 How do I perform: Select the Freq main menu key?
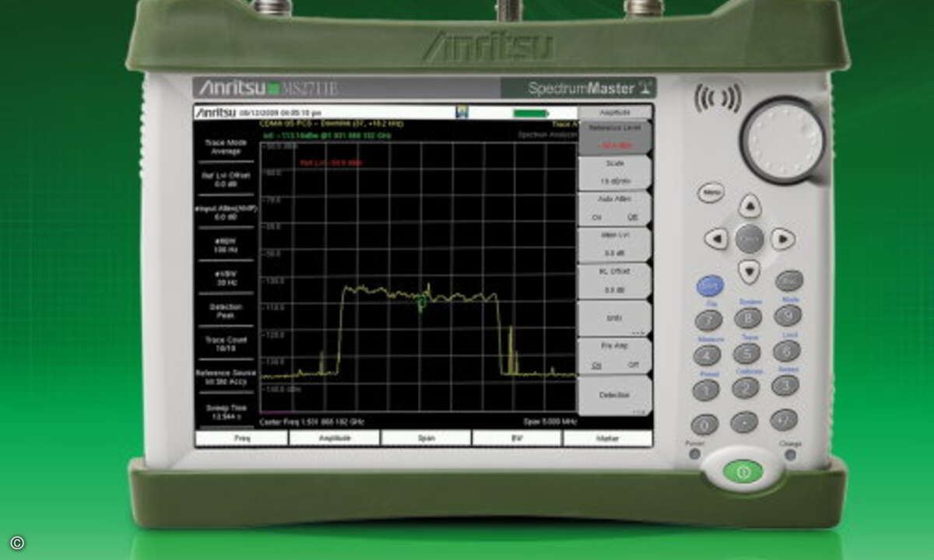click(242, 438)
